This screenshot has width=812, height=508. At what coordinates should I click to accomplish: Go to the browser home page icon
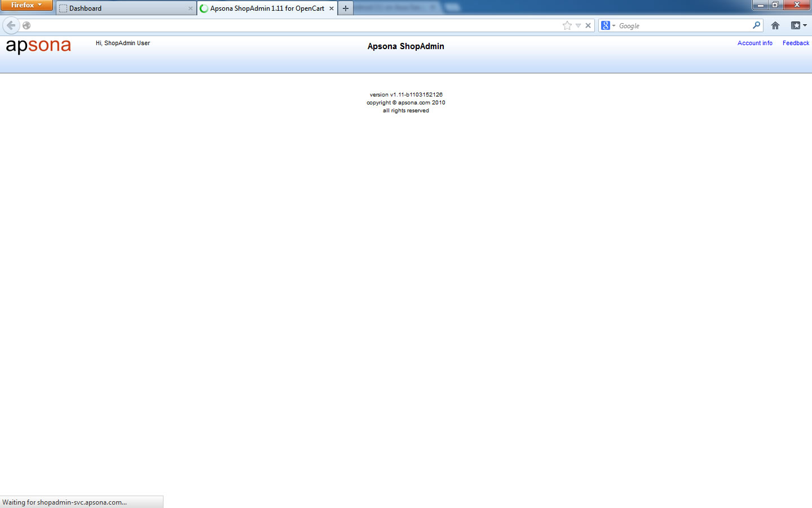pos(775,25)
